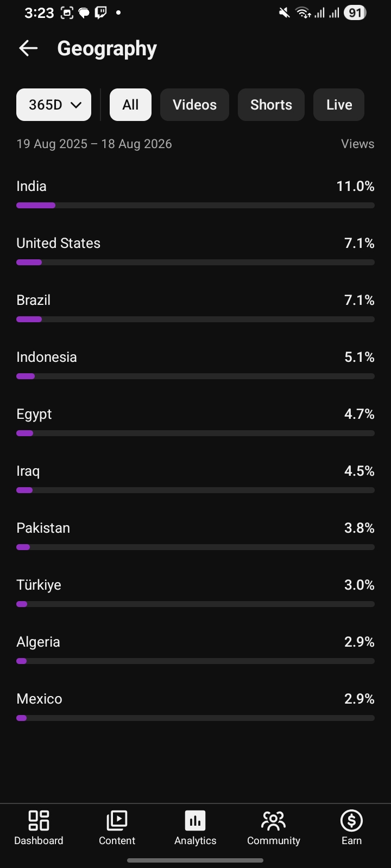The image size is (391, 868).
Task: Tap the Indonesia country label
Action: click(x=47, y=357)
